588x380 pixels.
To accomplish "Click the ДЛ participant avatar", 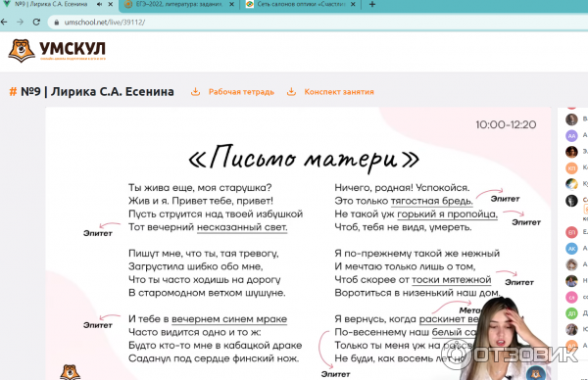I will [571, 313].
